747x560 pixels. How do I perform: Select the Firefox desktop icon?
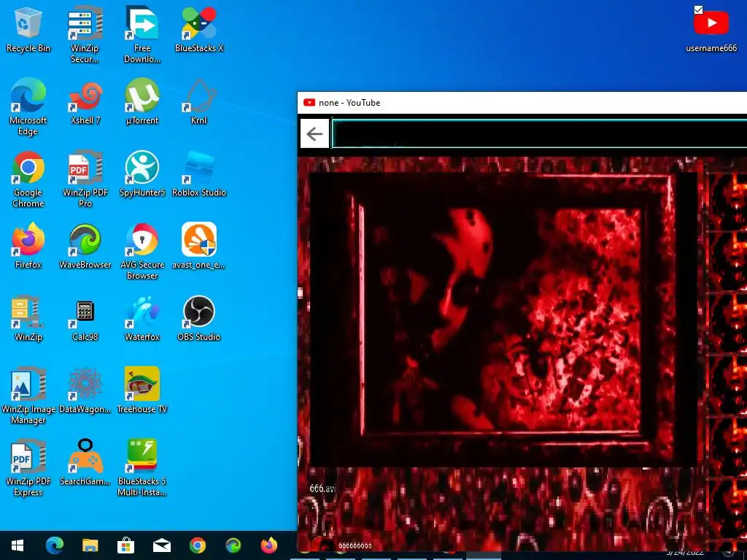[28, 246]
